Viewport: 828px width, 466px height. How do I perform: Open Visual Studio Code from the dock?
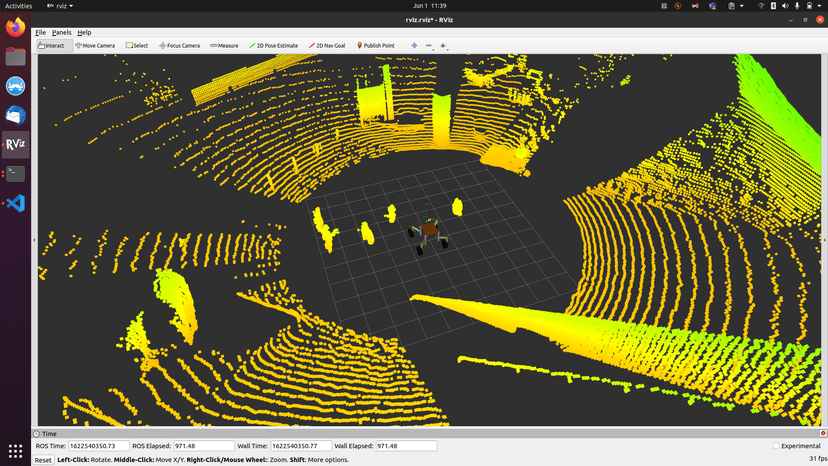(x=15, y=203)
